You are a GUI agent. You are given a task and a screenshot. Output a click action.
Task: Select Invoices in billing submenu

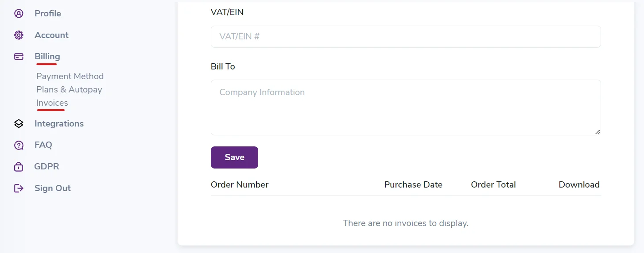click(52, 103)
